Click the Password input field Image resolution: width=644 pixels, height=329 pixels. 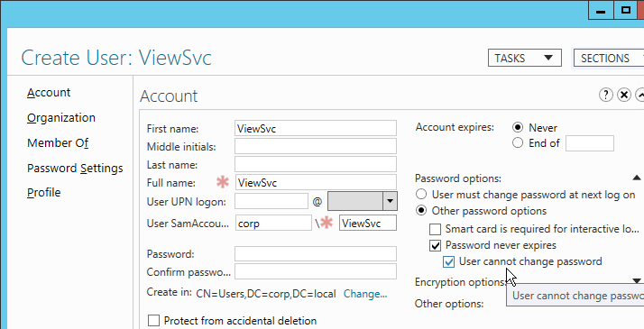316,254
